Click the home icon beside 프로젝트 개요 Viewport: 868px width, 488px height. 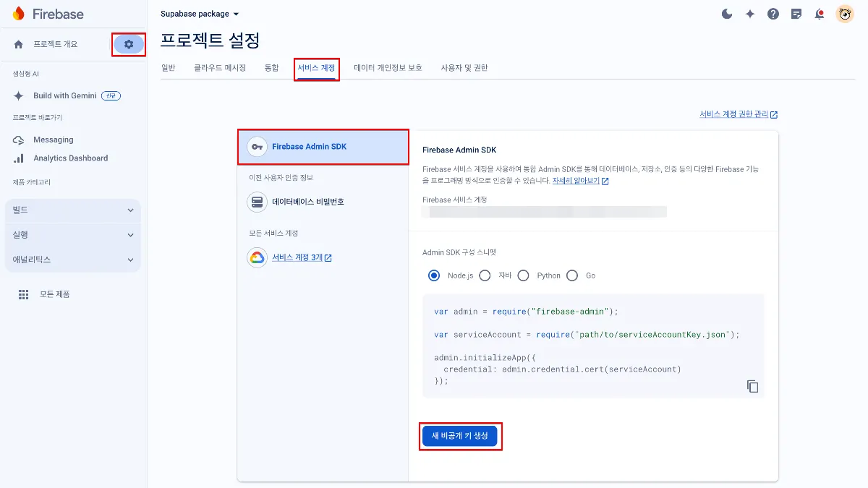tap(19, 45)
